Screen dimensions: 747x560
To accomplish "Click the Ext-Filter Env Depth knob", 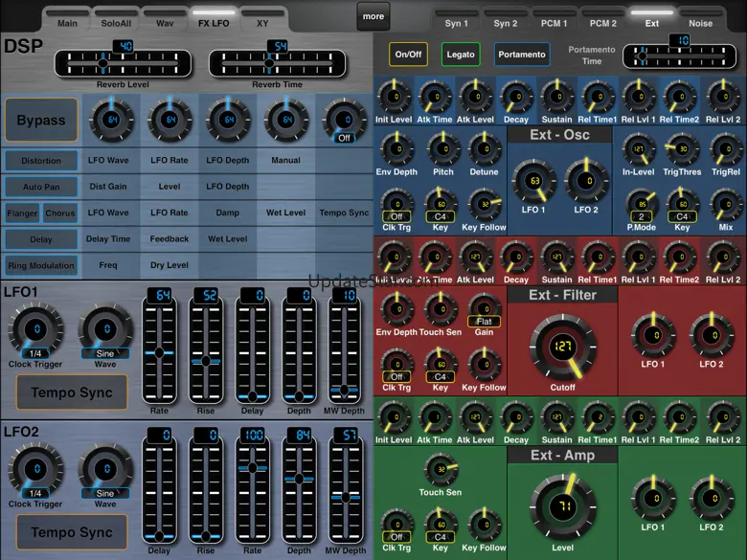I will pos(396,309).
